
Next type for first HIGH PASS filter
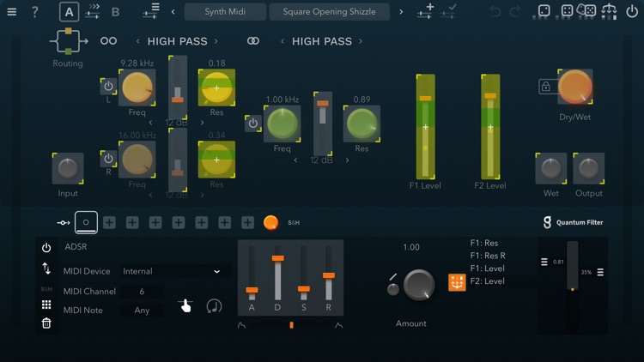pyautogui.click(x=216, y=41)
